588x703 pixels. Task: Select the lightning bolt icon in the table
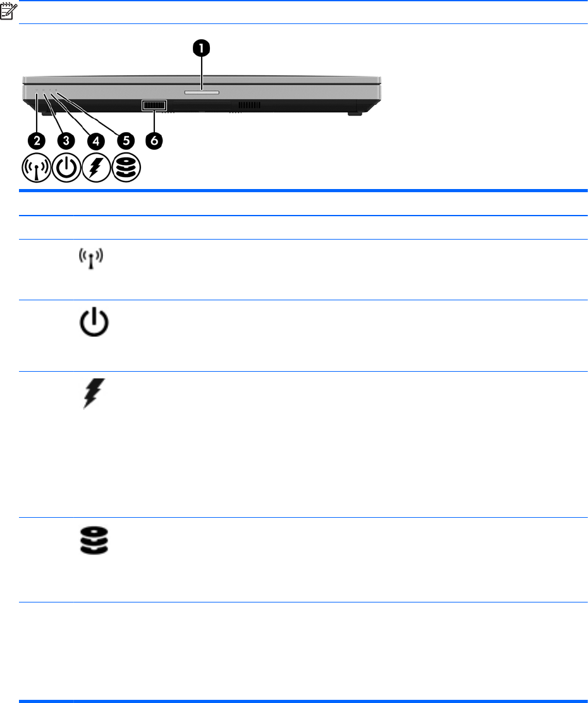[x=94, y=393]
